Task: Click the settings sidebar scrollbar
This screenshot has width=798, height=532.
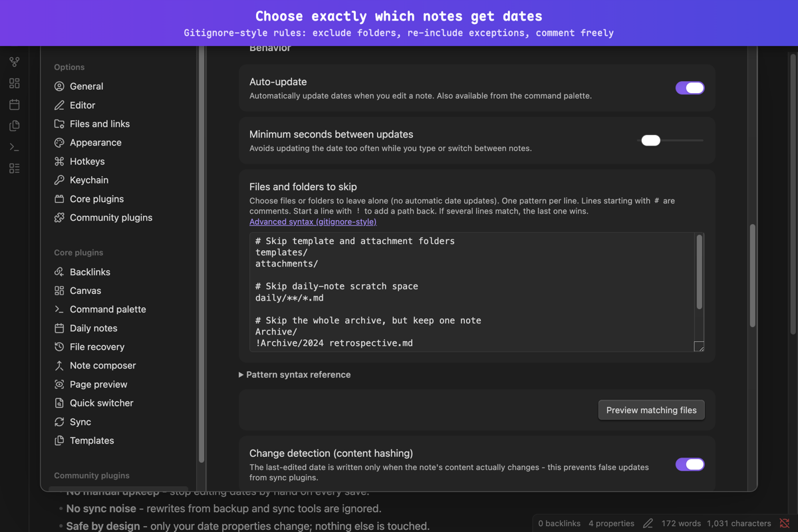Action: [x=201, y=253]
